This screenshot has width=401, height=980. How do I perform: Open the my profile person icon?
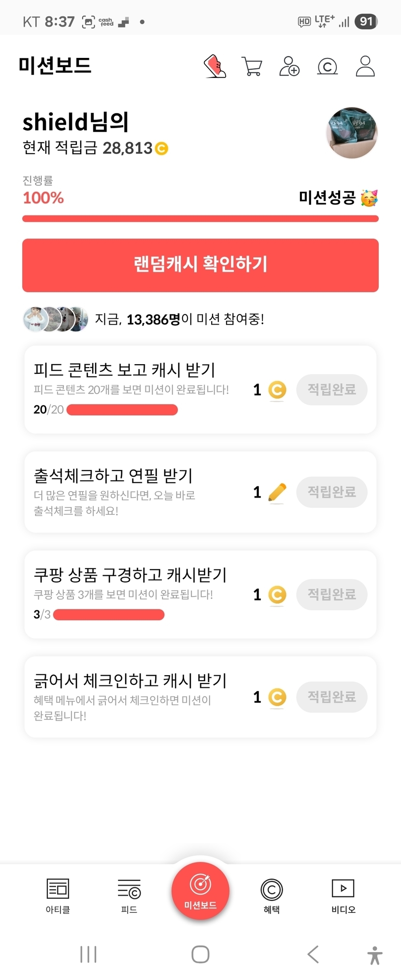coord(365,67)
